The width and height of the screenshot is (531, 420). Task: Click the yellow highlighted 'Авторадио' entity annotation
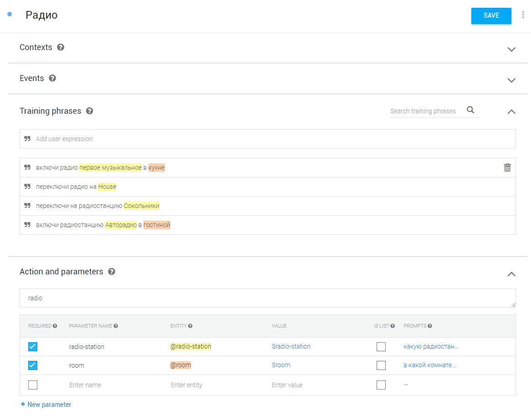[121, 225]
